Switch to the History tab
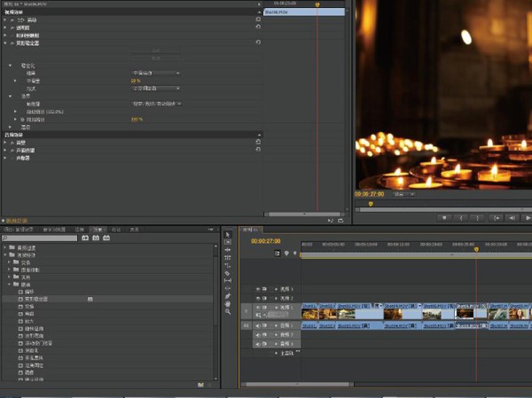Screen dimensions: 532x398 point(135,230)
